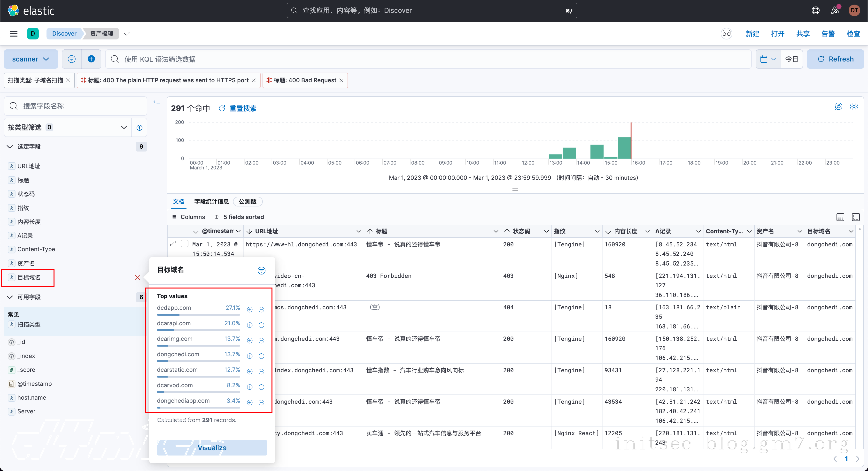Click the KQL query search input
The height and width of the screenshot is (471, 868).
(x=428, y=59)
